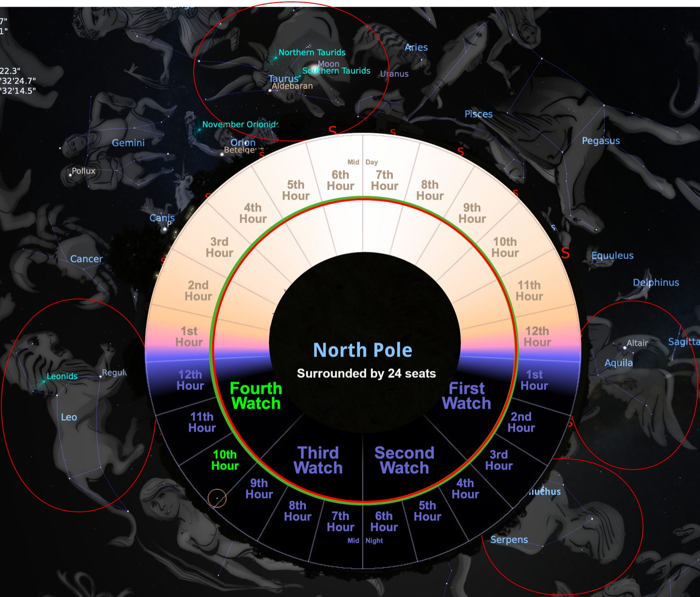Click the Aldebaran star label

pos(292,86)
